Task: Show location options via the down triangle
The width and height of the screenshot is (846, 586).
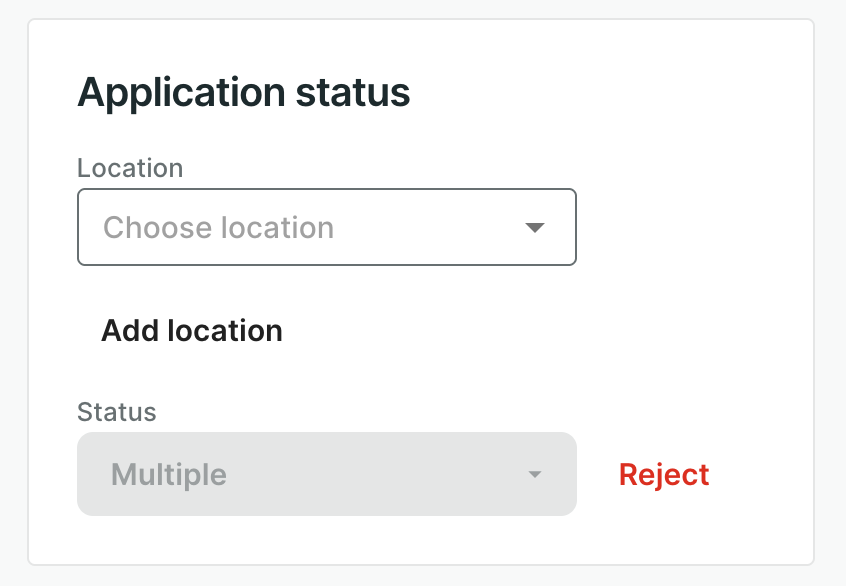Action: [535, 228]
